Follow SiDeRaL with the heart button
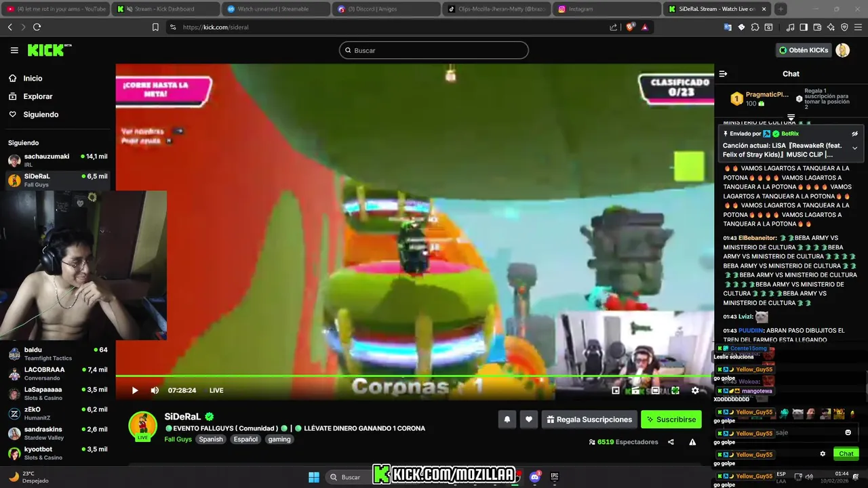Image resolution: width=868 pixels, height=488 pixels. [529, 420]
